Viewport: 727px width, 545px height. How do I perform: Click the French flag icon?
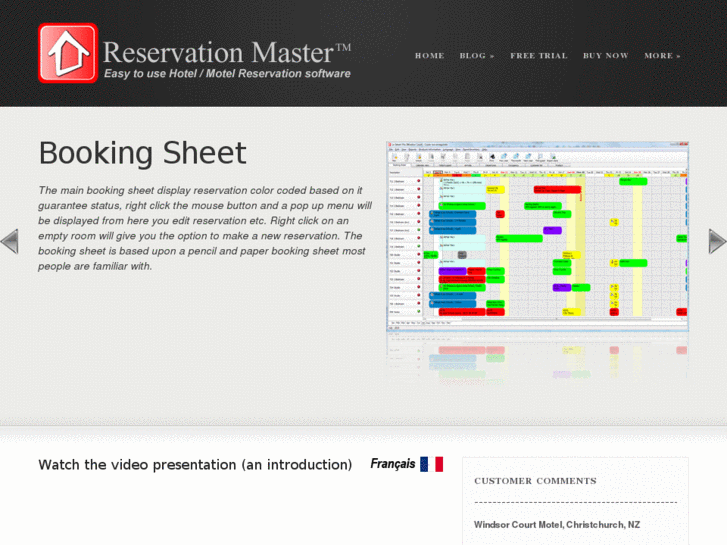click(432, 464)
